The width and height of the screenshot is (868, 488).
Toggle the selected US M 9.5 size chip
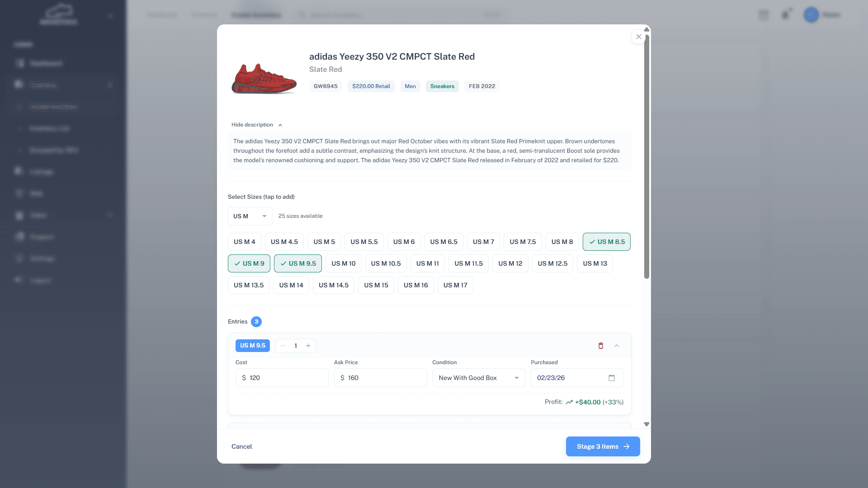298,263
